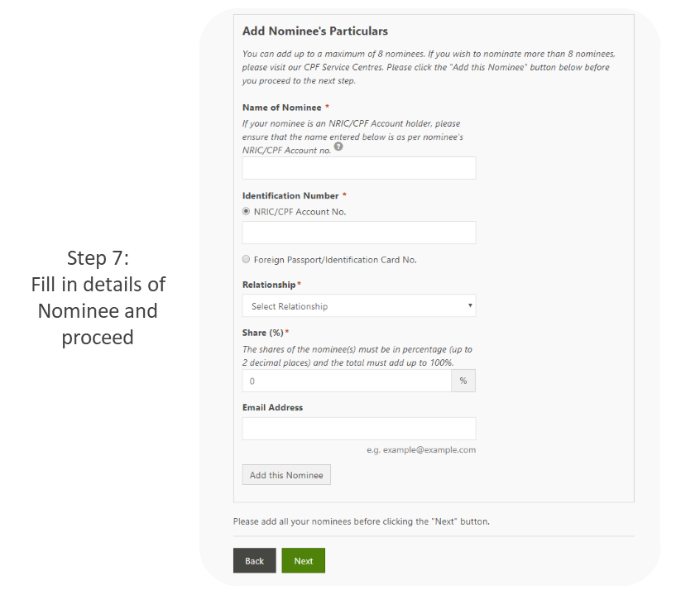700x595 pixels.
Task: Click the Share percentage input field
Action: (x=347, y=381)
